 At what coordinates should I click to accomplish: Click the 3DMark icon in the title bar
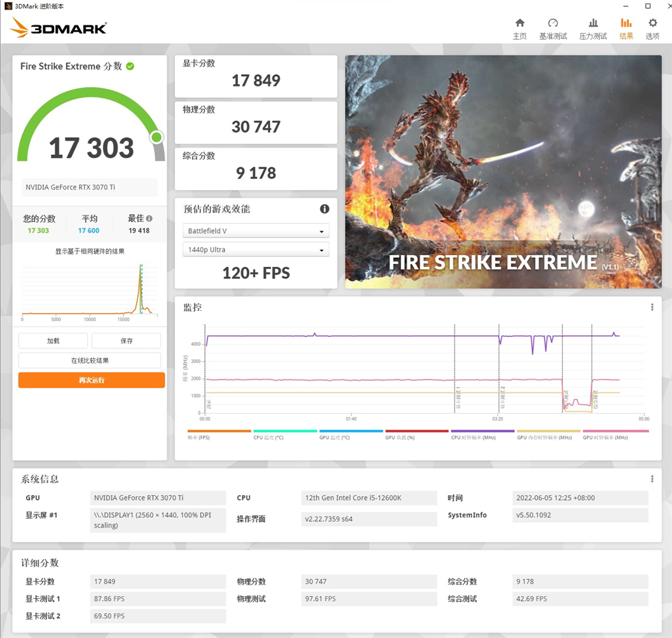(7, 6)
